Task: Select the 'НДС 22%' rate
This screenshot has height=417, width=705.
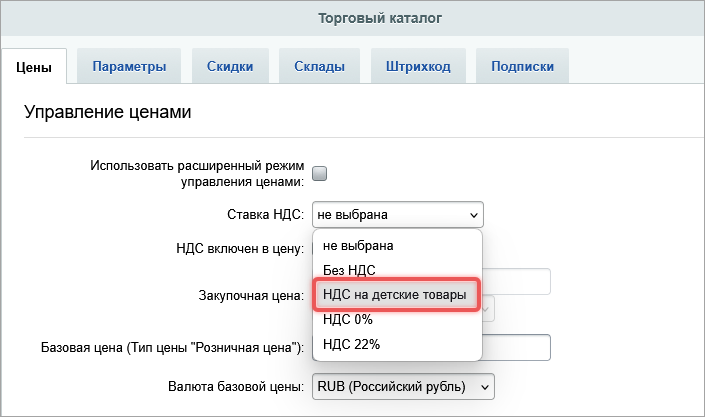Action: pos(351,345)
